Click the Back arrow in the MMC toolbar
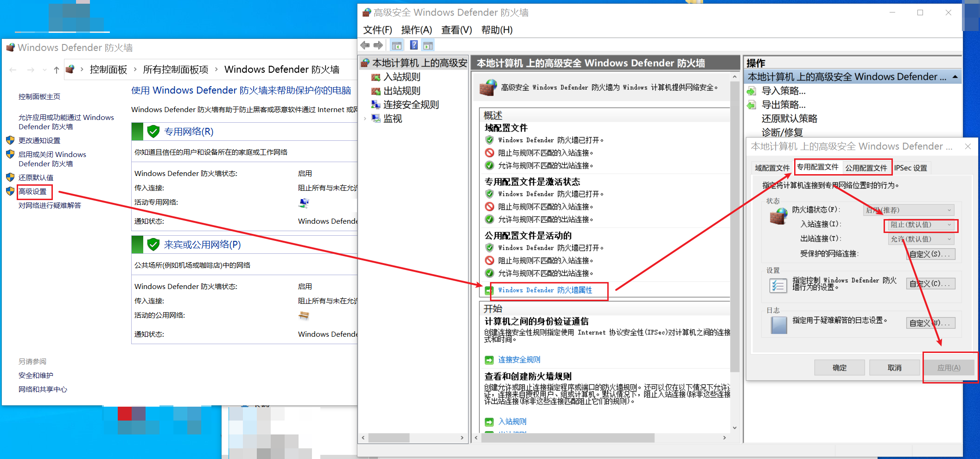This screenshot has height=459, width=980. (365, 45)
